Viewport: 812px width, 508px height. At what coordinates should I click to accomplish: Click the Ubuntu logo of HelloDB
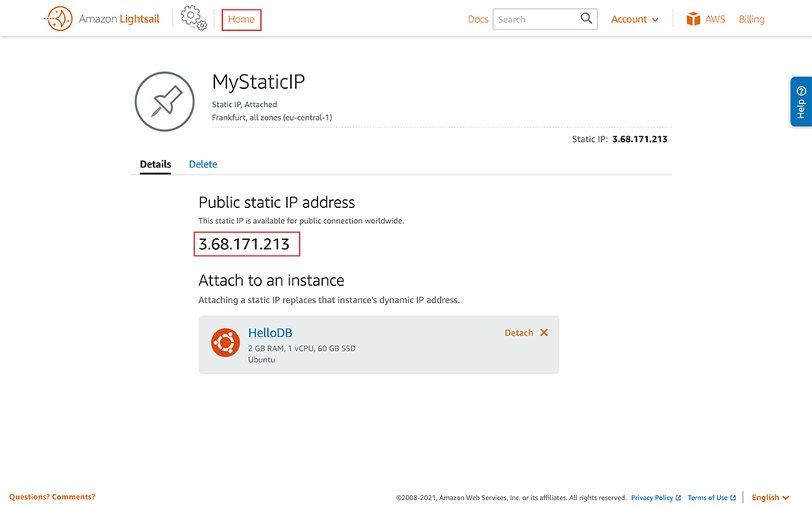coord(225,342)
